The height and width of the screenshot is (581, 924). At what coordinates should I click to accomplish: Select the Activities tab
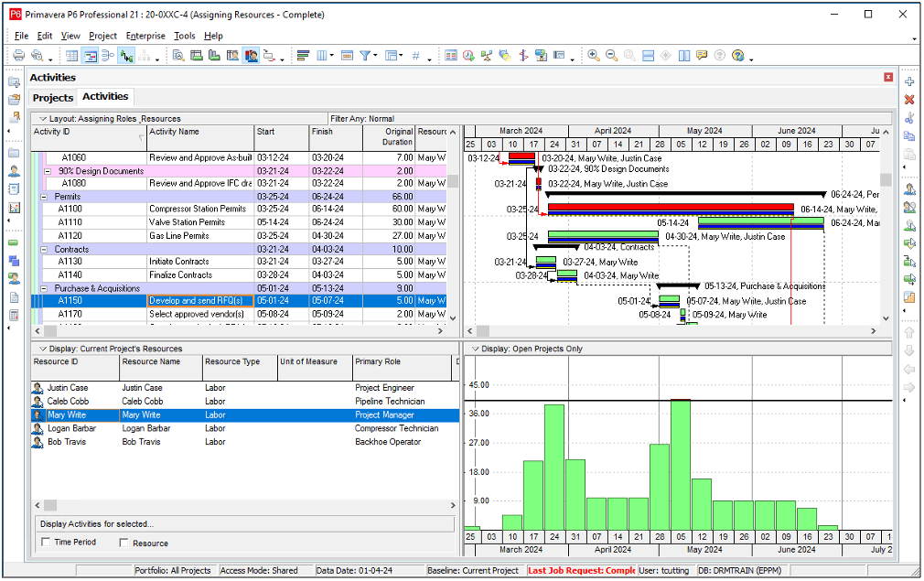coord(105,96)
